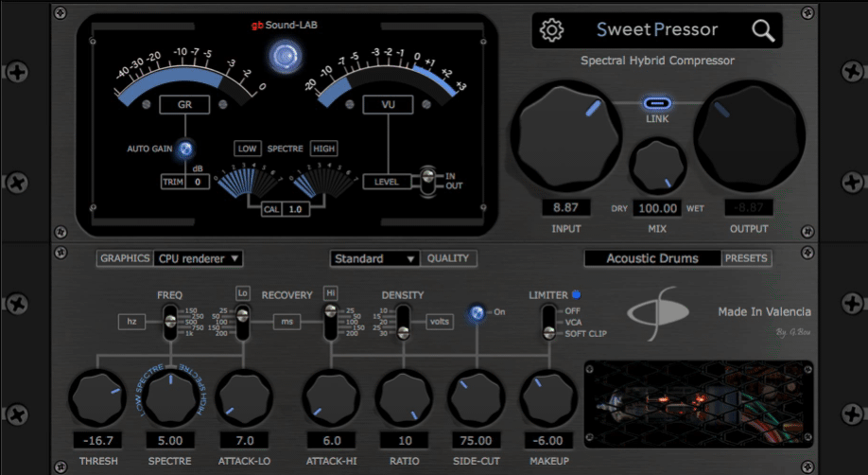Click the hz unit box
Viewport: 868px width, 475px height.
tap(131, 322)
